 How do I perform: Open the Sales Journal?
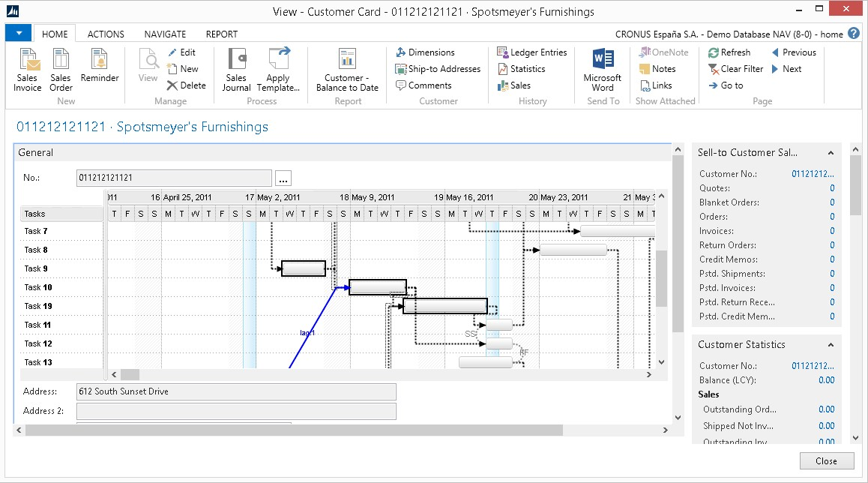pos(236,70)
